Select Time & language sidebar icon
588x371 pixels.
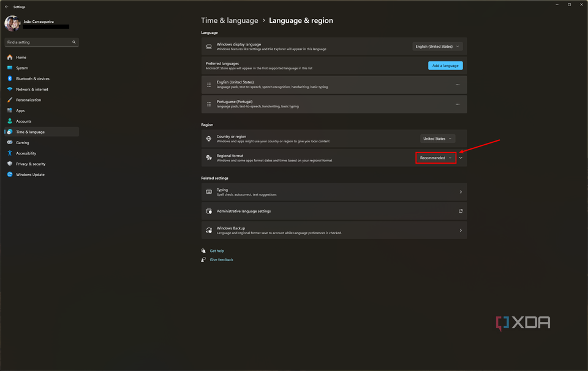click(x=10, y=132)
